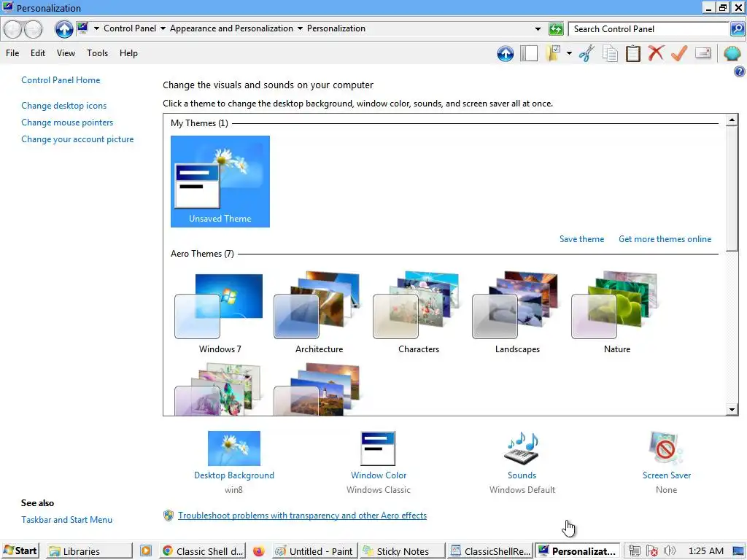Switch to Untitled - Paint taskbar button
Screen dimensions: 747x560
[315, 551]
